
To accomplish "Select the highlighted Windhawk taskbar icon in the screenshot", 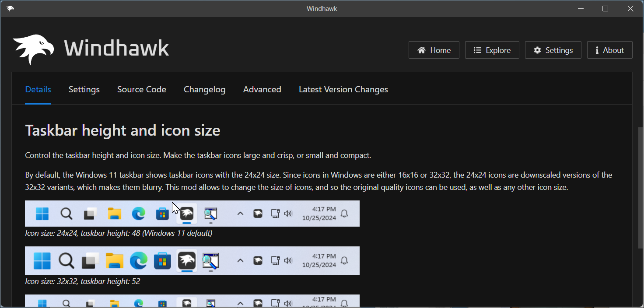I will coord(186,213).
